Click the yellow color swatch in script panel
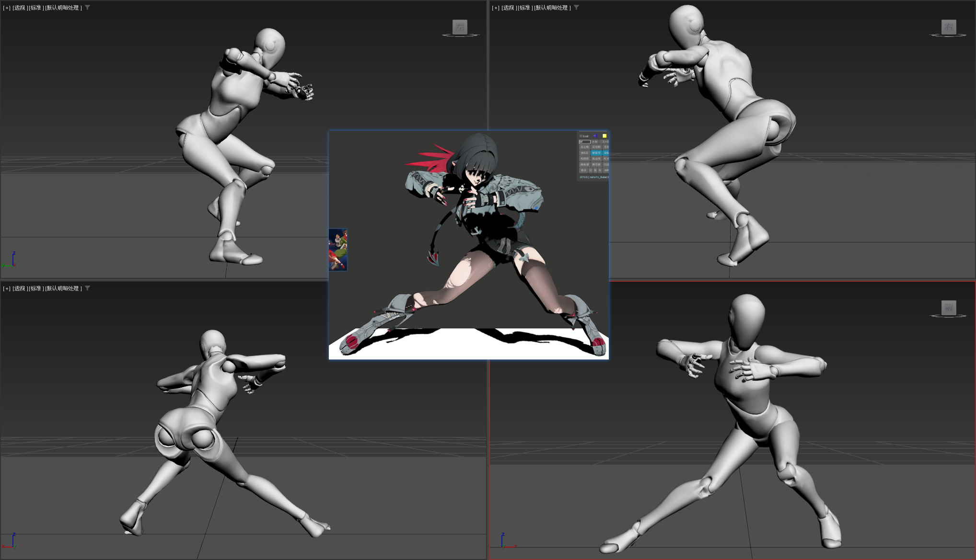The image size is (976, 560). 604,136
